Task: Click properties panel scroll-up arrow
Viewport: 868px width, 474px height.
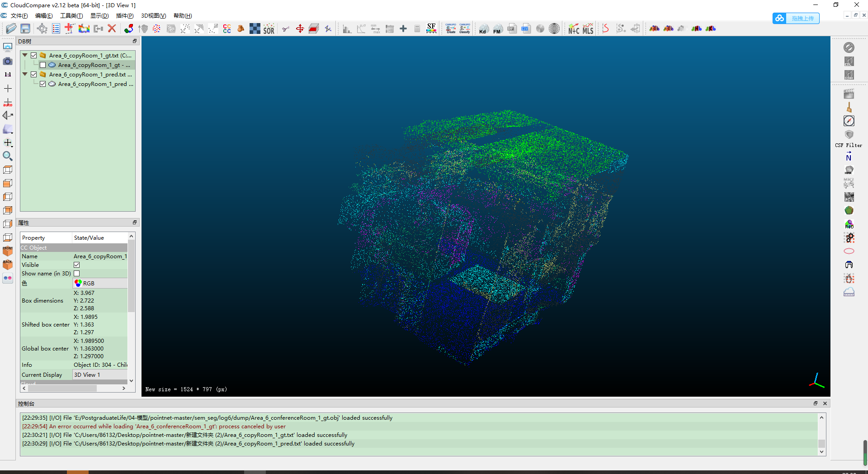Action: [132, 236]
